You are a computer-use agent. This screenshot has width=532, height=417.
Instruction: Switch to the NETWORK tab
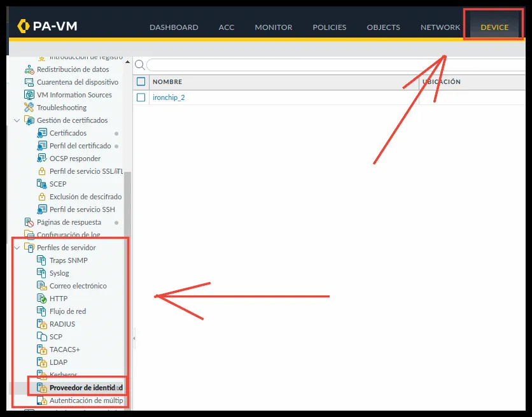tap(440, 27)
